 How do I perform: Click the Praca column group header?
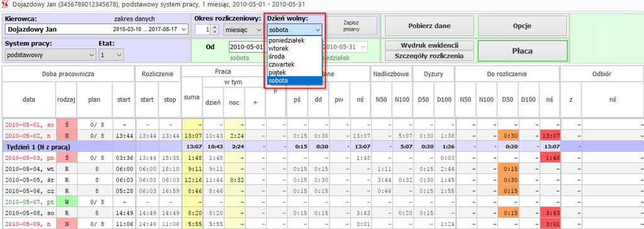click(x=223, y=72)
